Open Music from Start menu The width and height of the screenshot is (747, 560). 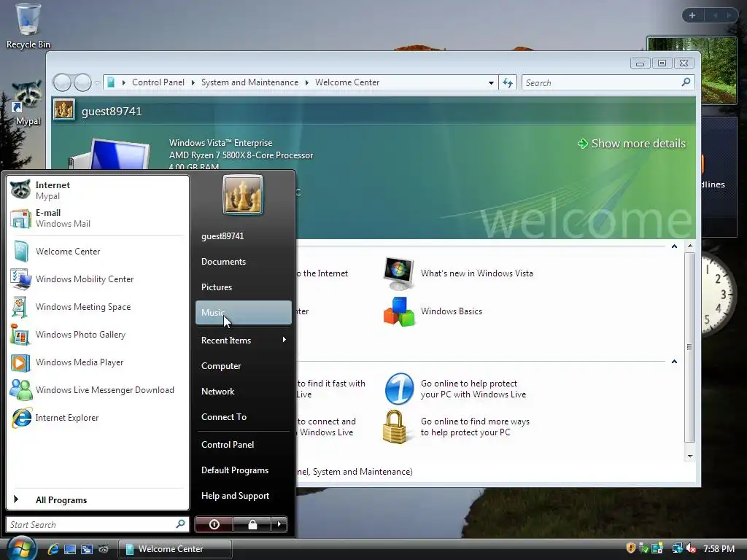(x=244, y=312)
